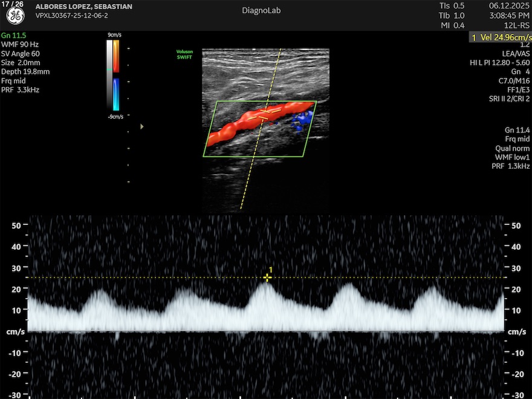Click the focal zone triangle marker

pos(142,126)
